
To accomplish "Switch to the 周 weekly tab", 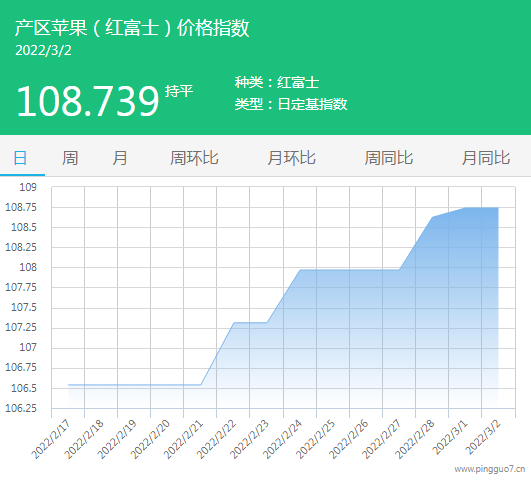I will (70, 158).
